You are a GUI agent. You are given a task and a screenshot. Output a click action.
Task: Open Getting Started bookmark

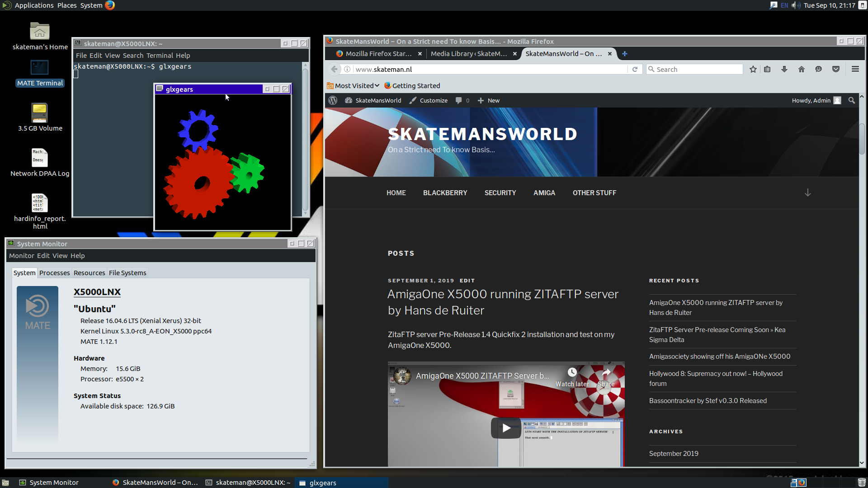pos(412,86)
